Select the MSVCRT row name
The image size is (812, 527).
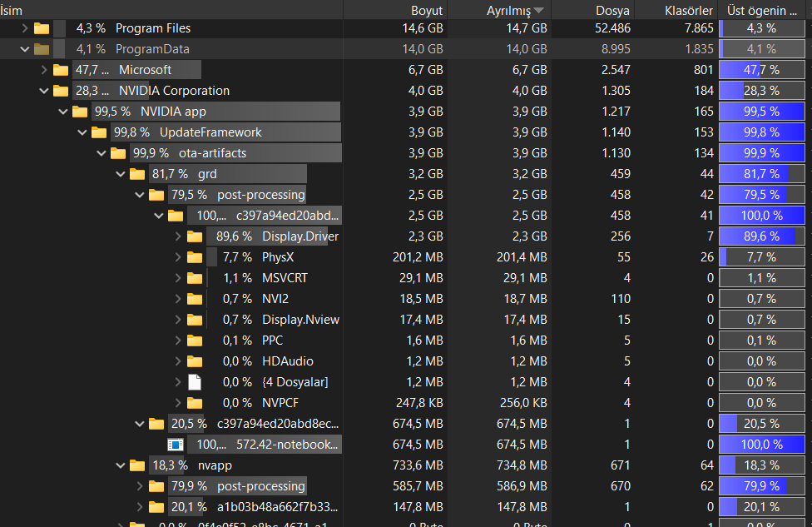click(285, 278)
